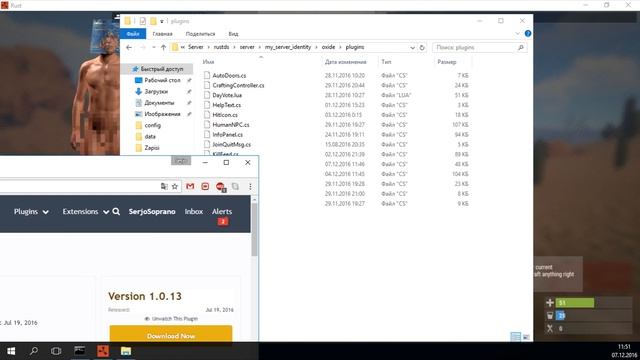The width and height of the screenshot is (640, 360).
Task: Click the grey copy-pages extension icon
Action: point(235,186)
